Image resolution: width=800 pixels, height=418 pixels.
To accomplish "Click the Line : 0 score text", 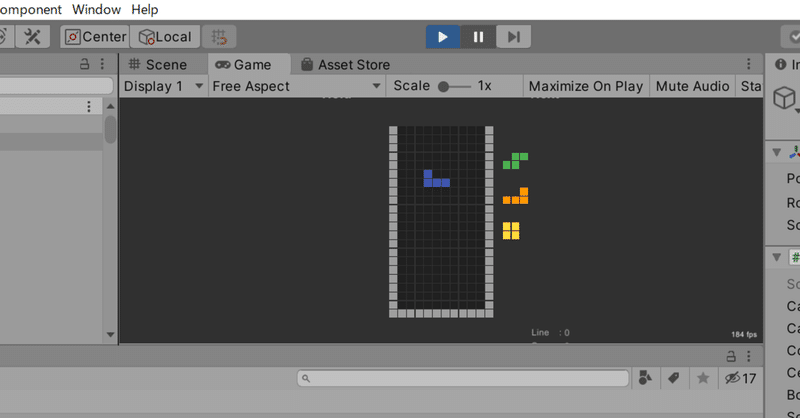I will (x=550, y=333).
